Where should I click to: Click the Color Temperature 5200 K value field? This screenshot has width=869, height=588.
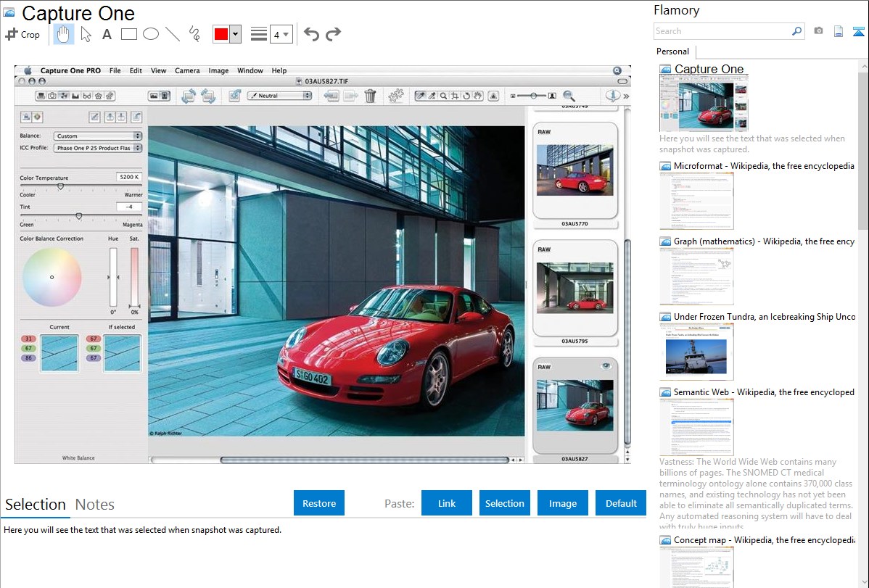pos(128,177)
